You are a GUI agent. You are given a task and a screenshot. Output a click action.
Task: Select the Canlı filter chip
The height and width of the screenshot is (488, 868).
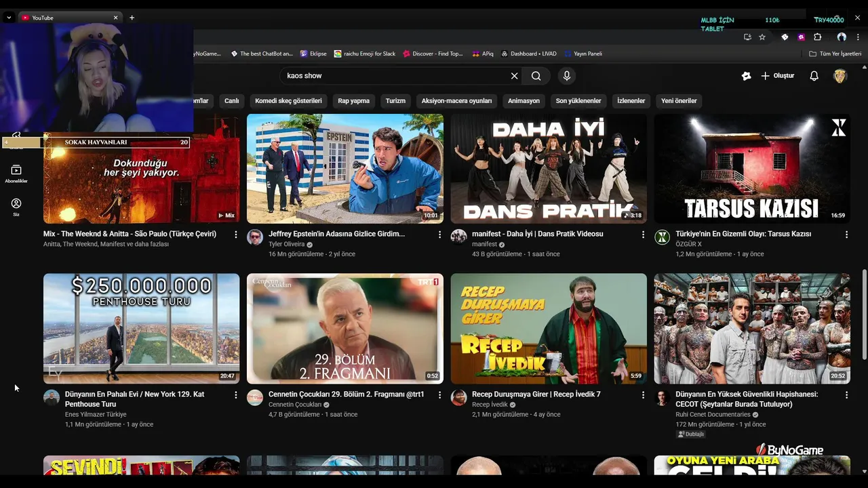pos(232,101)
